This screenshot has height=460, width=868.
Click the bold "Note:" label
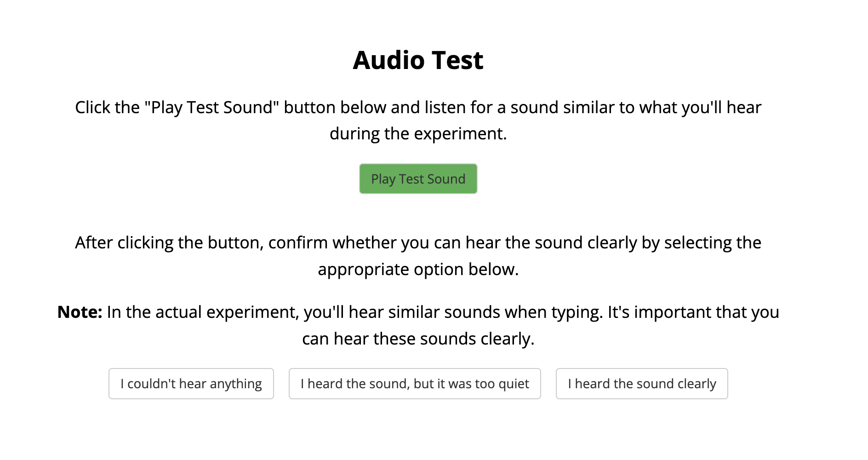coord(80,312)
